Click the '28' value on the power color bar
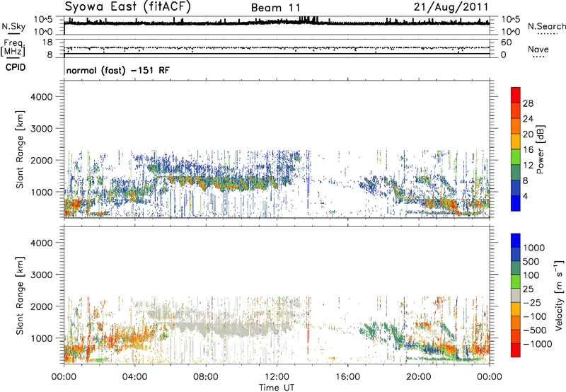Viewport: 566px width, 392px height. [528, 103]
